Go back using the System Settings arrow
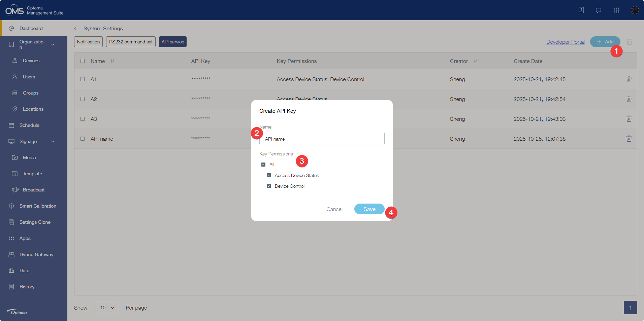Image resolution: width=644 pixels, height=321 pixels. (x=75, y=29)
